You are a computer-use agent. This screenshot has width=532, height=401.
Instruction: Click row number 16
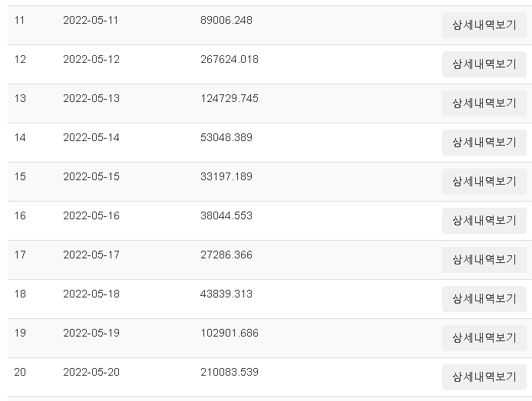(20, 215)
